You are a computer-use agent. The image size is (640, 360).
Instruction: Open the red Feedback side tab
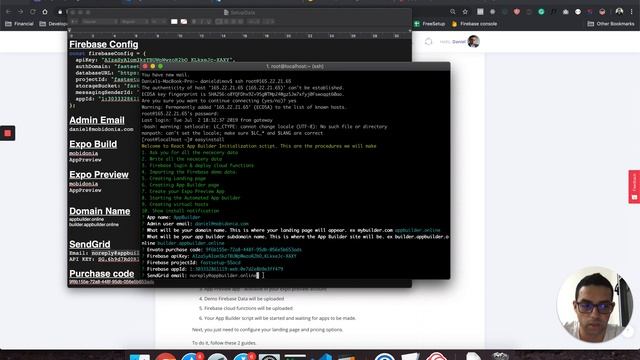tap(634, 187)
